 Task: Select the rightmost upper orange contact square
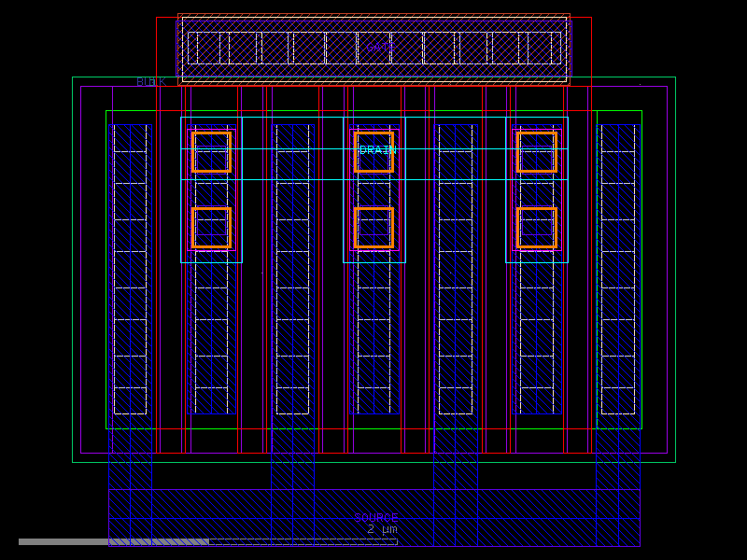(539, 154)
